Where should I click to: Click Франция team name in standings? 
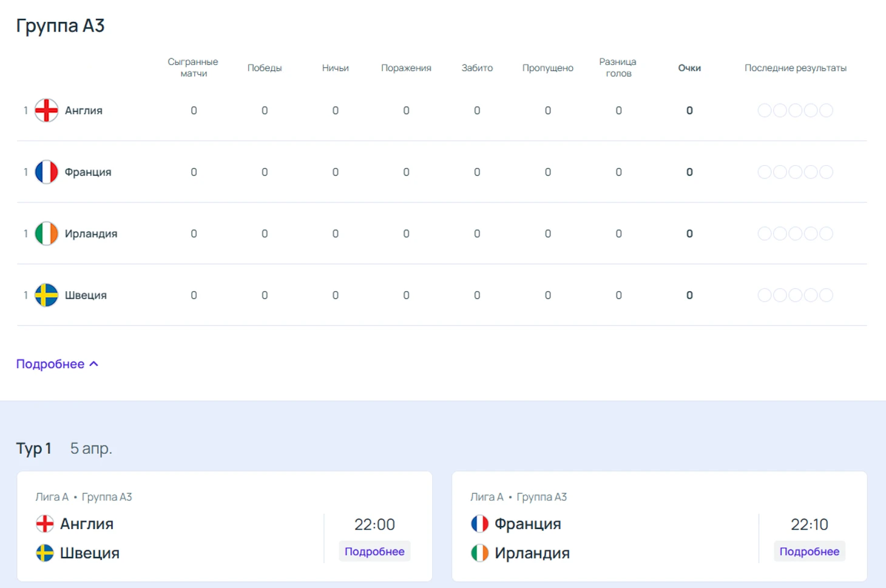(88, 172)
